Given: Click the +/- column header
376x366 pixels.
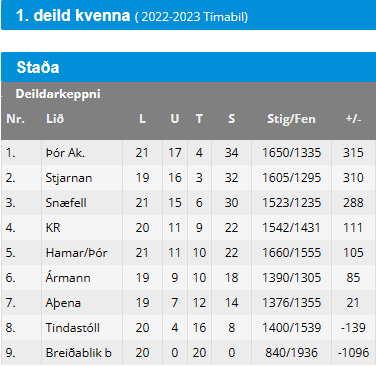Looking at the screenshot, I should click(x=353, y=119).
